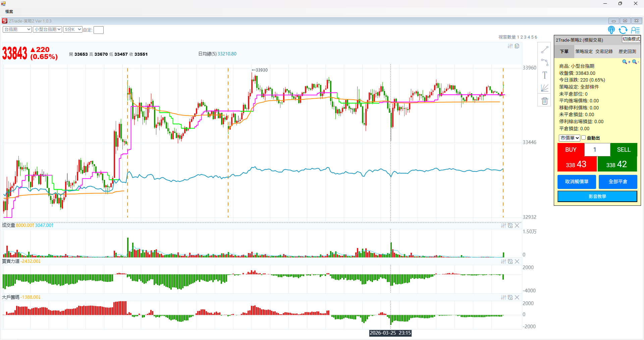Expand the 市價單 order type dropdown

(x=569, y=138)
